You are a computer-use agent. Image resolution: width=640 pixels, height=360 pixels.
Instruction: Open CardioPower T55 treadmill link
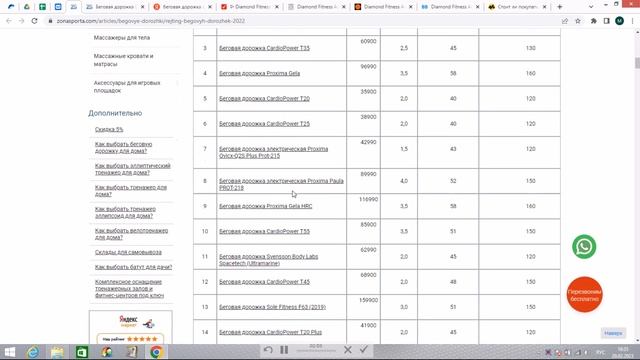click(x=264, y=231)
